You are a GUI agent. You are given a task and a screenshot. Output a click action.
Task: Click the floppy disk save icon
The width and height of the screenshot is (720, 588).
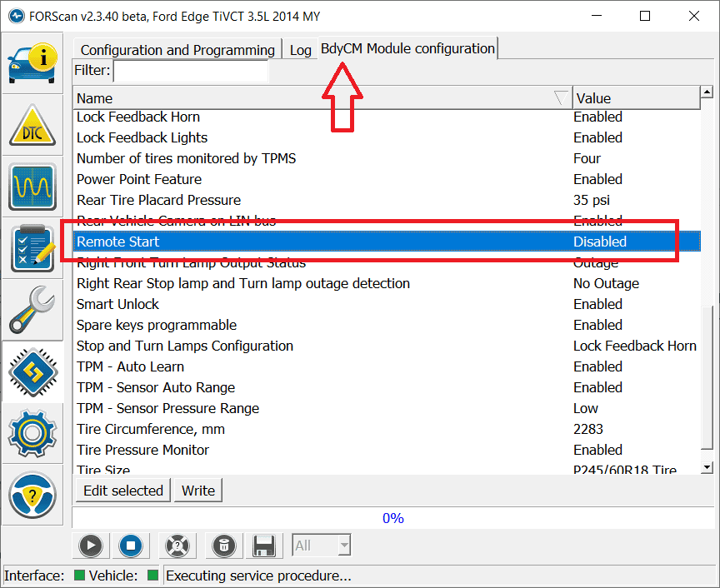[x=264, y=546]
